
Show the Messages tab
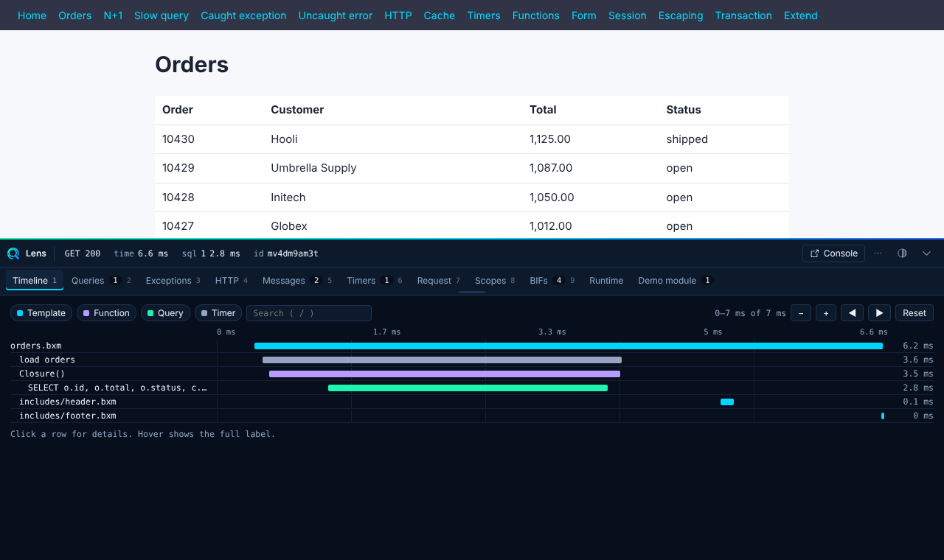[x=297, y=281]
